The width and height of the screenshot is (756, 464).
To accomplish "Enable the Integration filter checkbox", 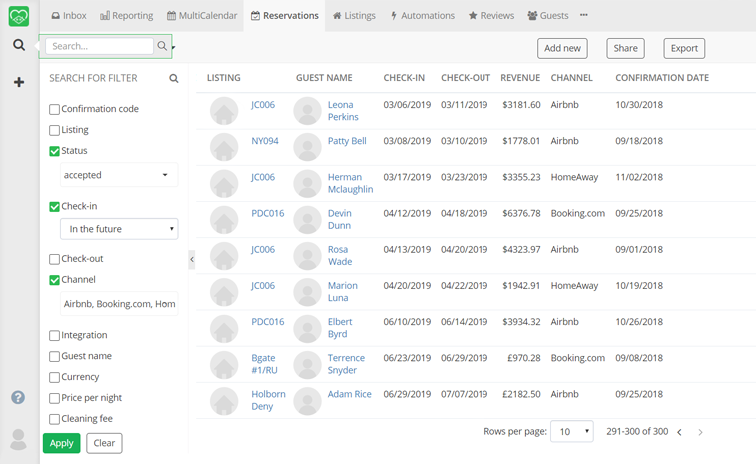I will point(54,335).
